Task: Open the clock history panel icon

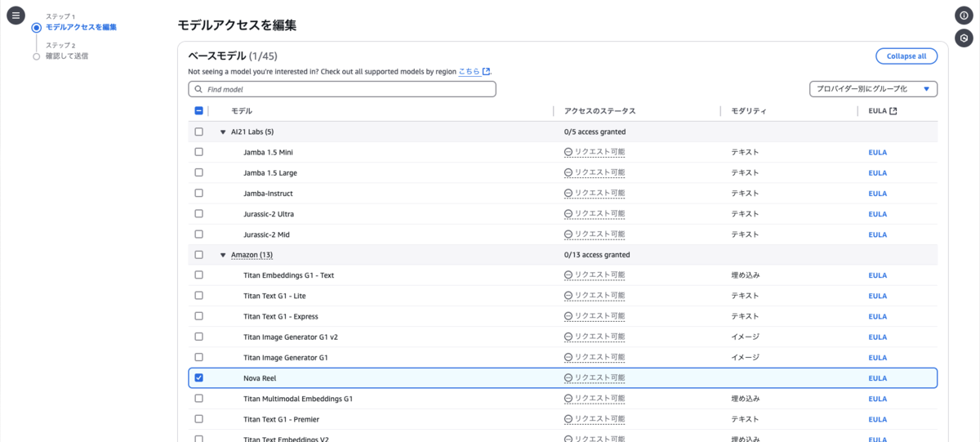Action: click(964, 38)
